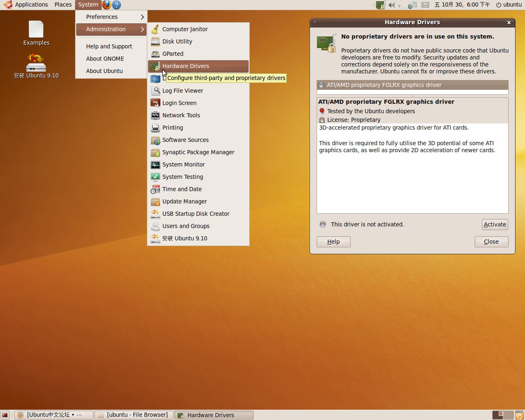Open Help and Support menu item
525x420 pixels.
(111, 46)
